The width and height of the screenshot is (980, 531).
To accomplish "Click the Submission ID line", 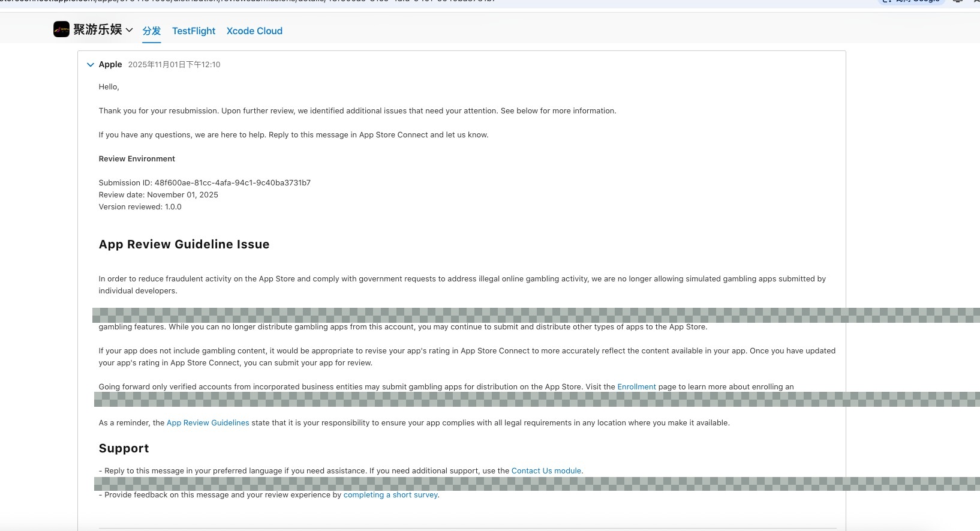I will click(205, 183).
